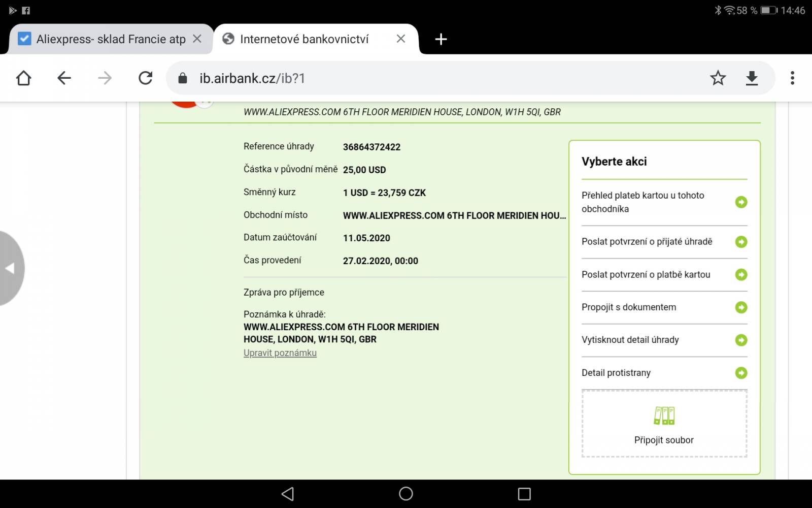
Task: Click green arrow beside Propojit s dokumentem
Action: [x=741, y=307]
